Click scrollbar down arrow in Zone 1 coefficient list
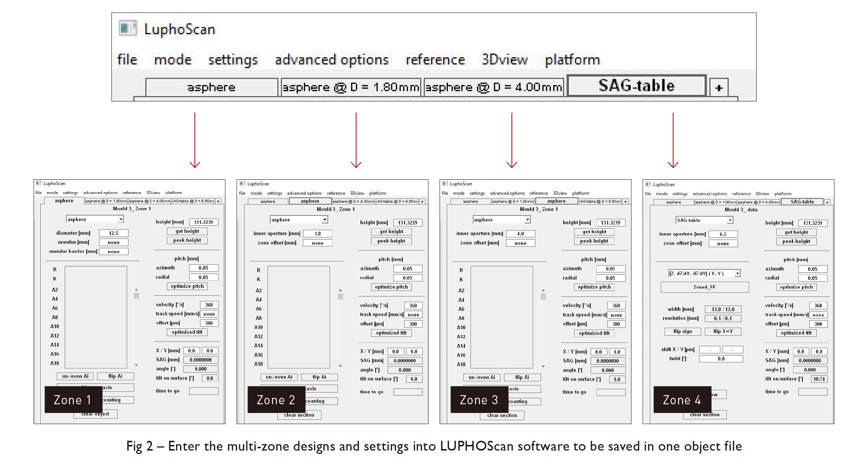Screen dimensions: 868x463 click(136, 365)
